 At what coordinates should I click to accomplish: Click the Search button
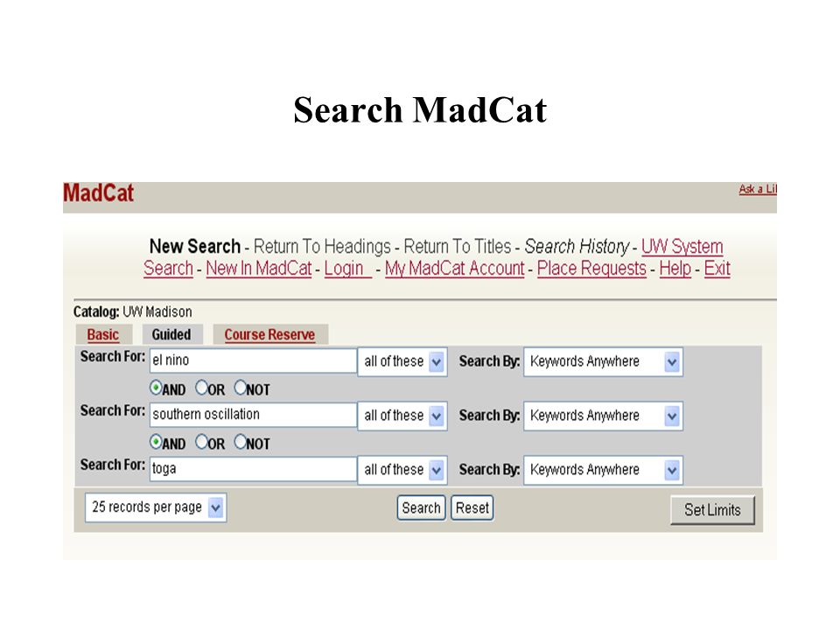click(421, 507)
